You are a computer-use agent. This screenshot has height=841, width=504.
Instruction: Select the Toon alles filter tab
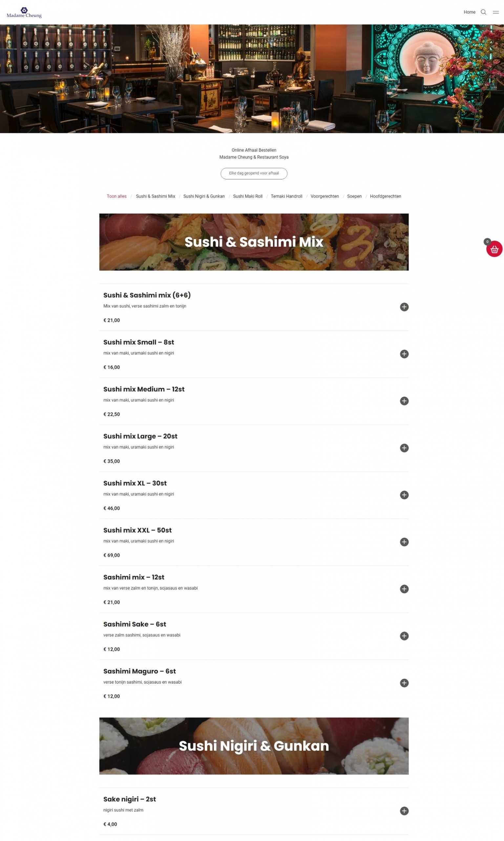coord(116,196)
